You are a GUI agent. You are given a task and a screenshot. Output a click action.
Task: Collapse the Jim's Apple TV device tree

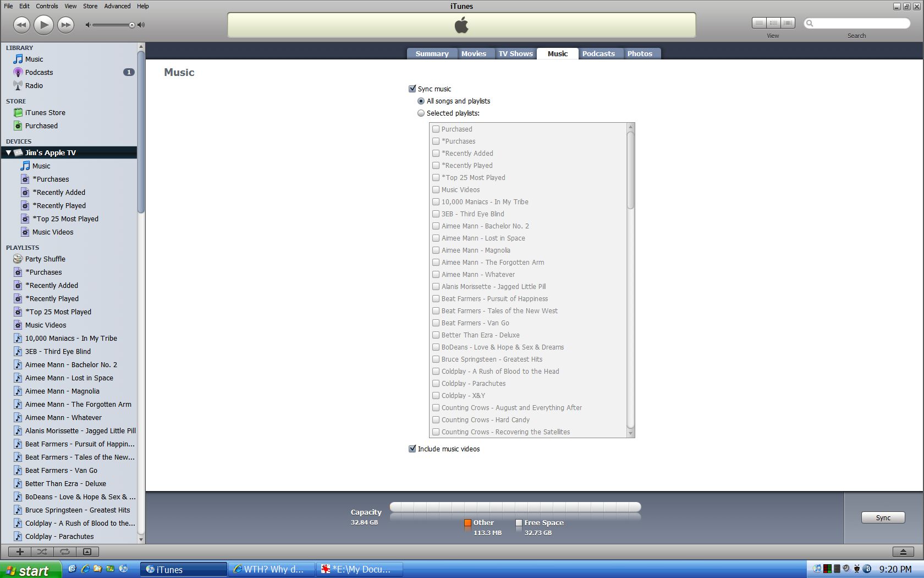tap(8, 152)
